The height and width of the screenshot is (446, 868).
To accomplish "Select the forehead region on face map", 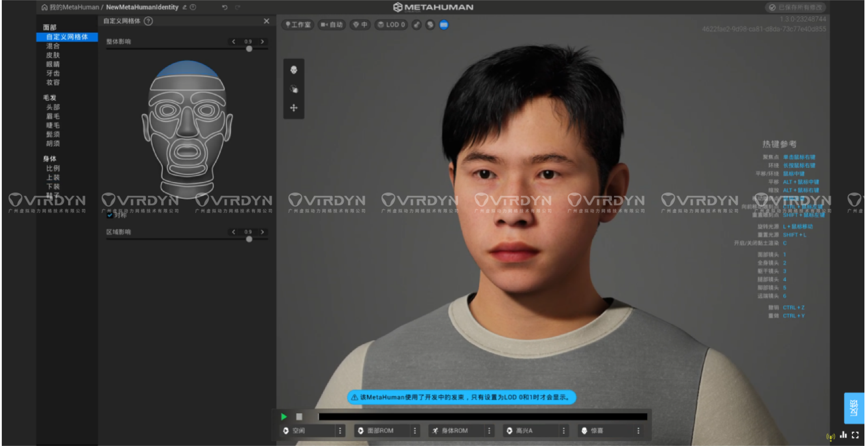I will (x=187, y=83).
